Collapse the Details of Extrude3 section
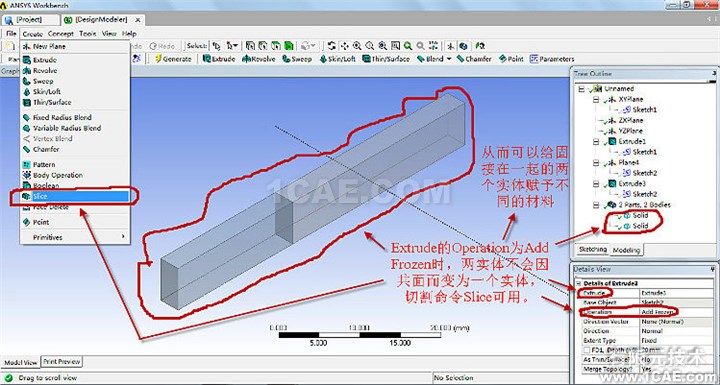The image size is (720, 385). coord(579,283)
